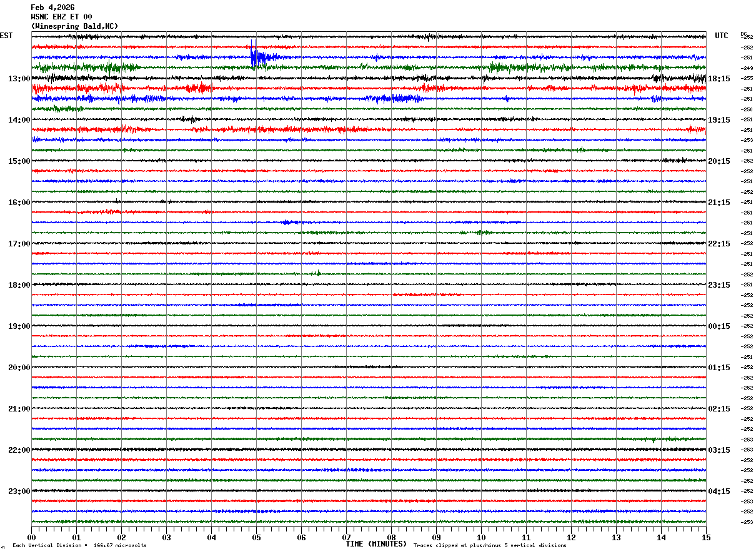Click the '03:15' UTC time label
The width and height of the screenshot is (756, 554).
point(719,450)
